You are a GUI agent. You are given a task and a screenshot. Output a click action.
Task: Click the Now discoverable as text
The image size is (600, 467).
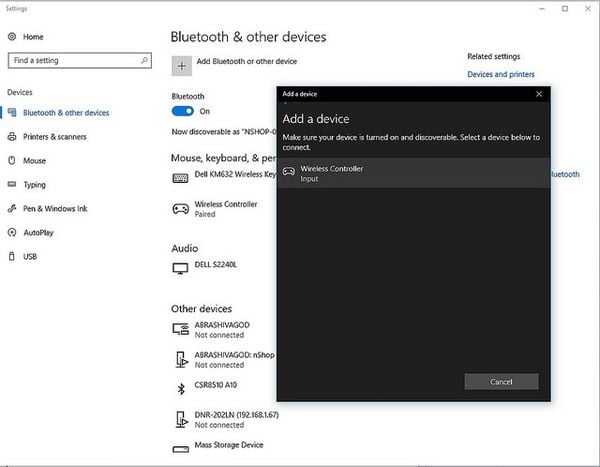click(224, 132)
